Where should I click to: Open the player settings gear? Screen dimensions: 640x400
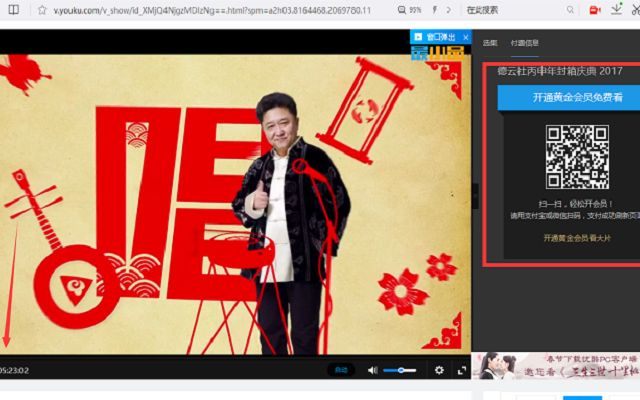(x=439, y=370)
